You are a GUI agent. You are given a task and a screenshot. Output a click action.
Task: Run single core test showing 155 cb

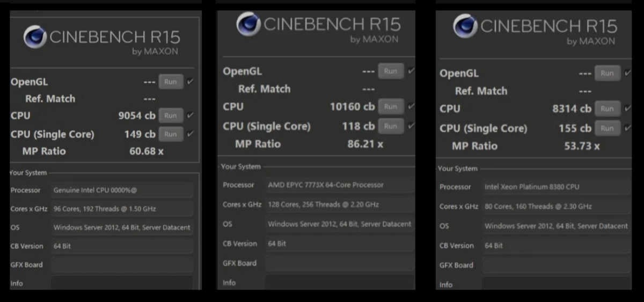point(607,128)
